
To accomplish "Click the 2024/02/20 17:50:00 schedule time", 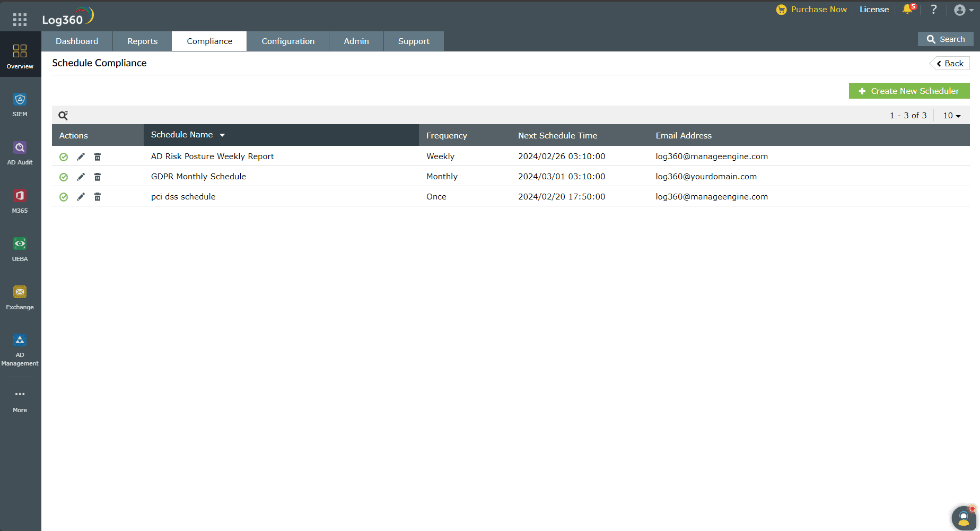I will [x=562, y=197].
